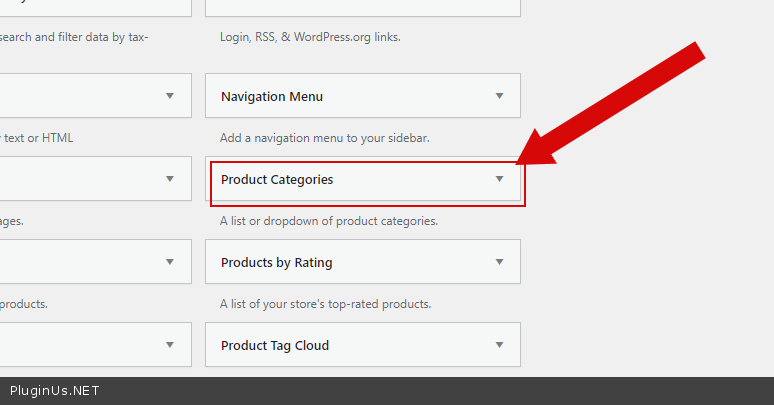Screen dimensions: 774x405
Task: Expand the Product Categories widget arrow
Action: click(499, 179)
